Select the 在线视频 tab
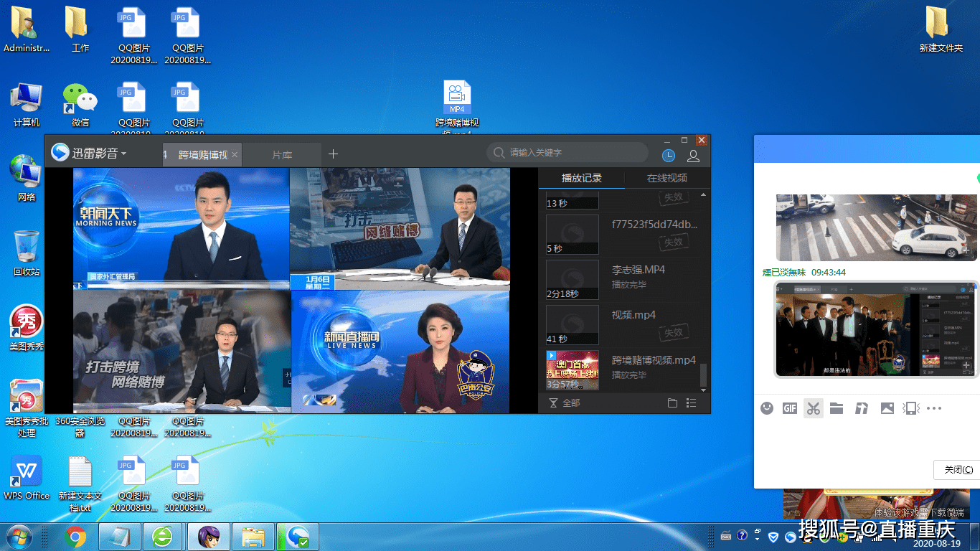This screenshot has height=551, width=980. click(x=666, y=178)
